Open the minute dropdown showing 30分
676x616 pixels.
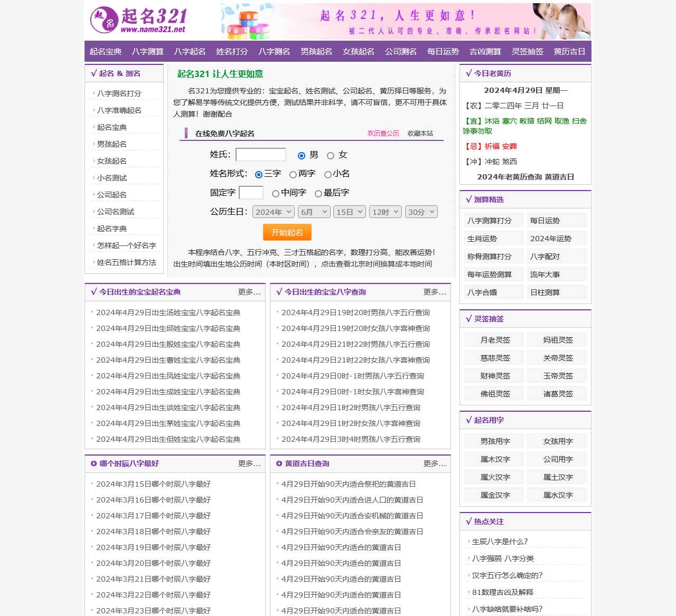tap(421, 211)
